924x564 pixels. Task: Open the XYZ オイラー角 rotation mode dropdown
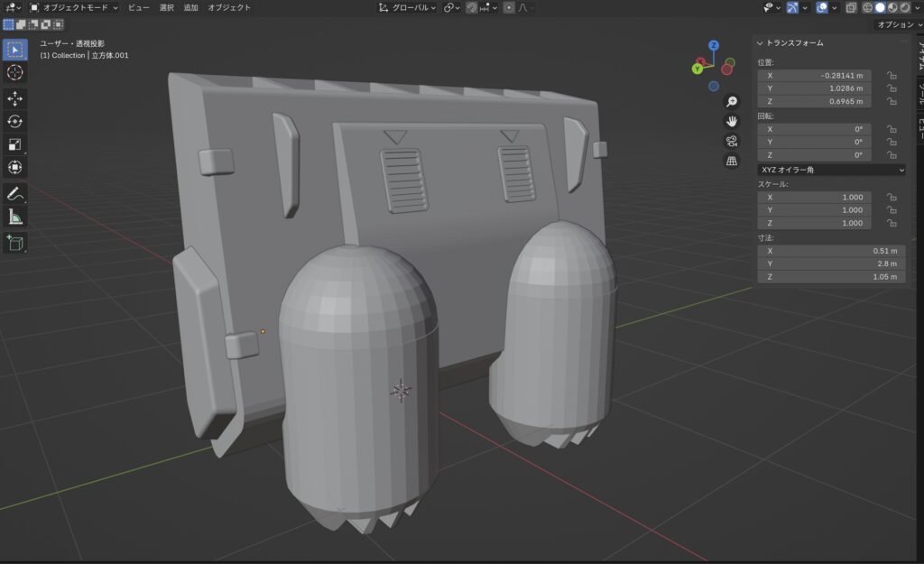pyautogui.click(x=831, y=170)
